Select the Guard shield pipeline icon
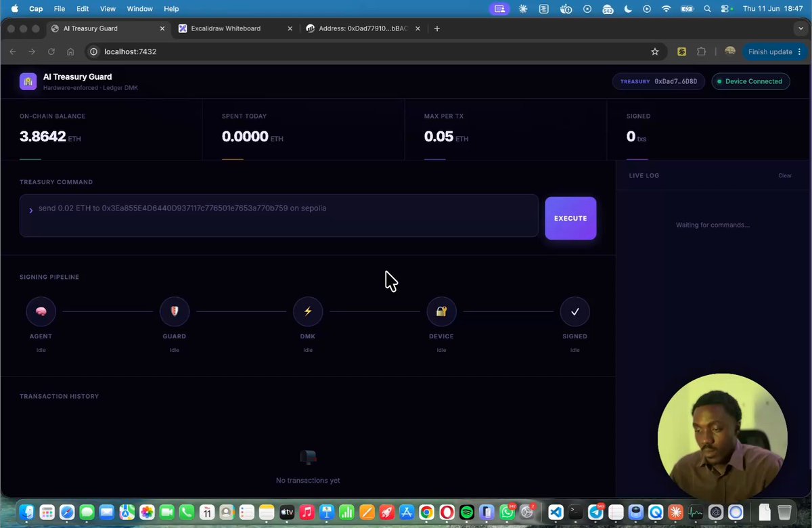Image resolution: width=812 pixels, height=528 pixels. tap(175, 311)
